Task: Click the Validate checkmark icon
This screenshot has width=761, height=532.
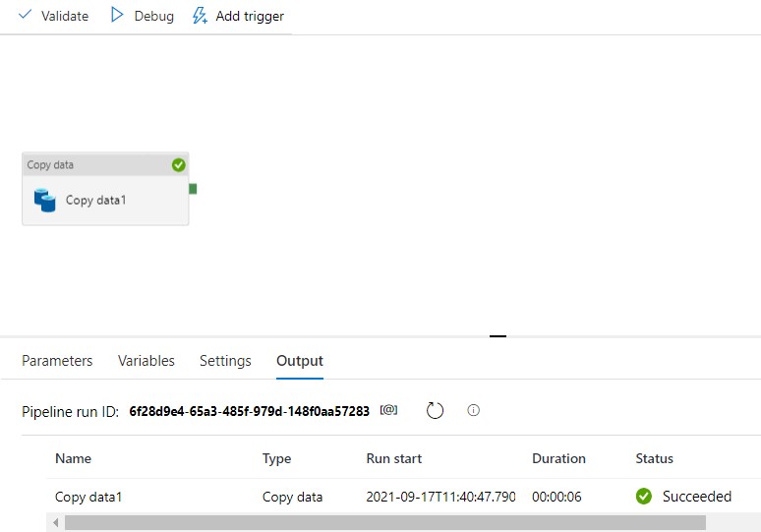Action: click(25, 15)
